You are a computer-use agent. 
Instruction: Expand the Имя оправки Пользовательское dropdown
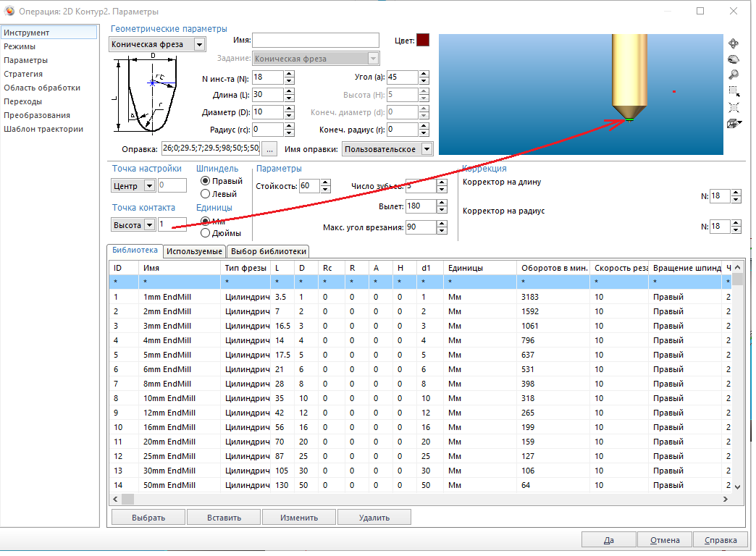(x=427, y=149)
